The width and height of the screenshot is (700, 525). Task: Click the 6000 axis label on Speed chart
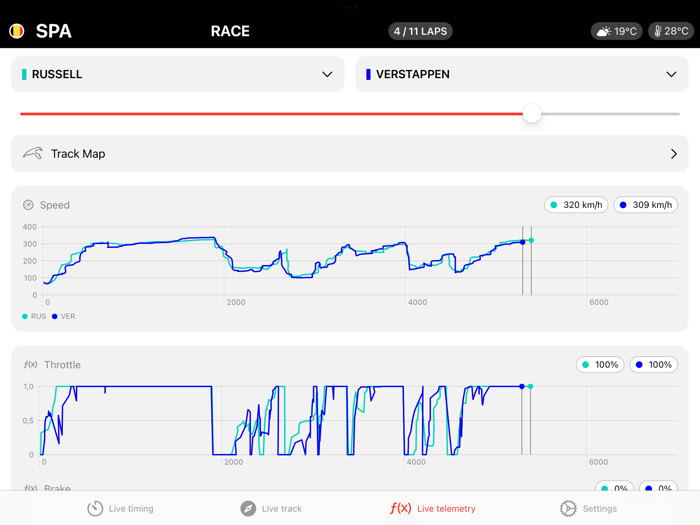pos(599,302)
